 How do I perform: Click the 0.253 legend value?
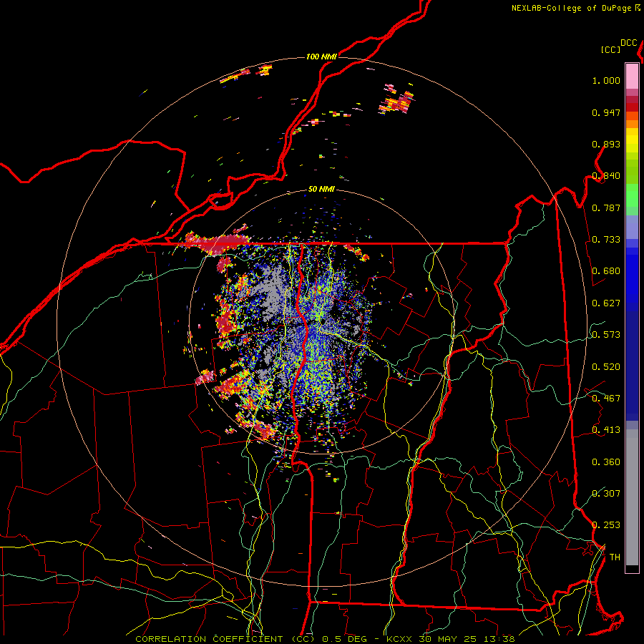(x=606, y=525)
